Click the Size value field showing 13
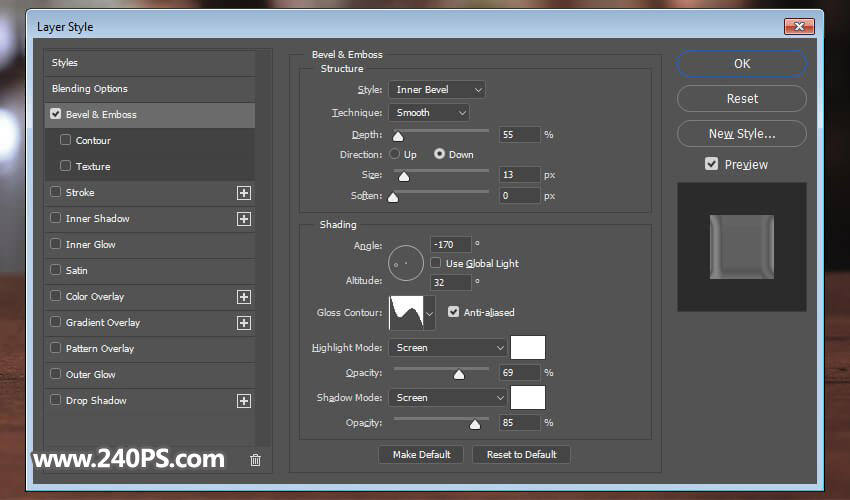 point(519,175)
